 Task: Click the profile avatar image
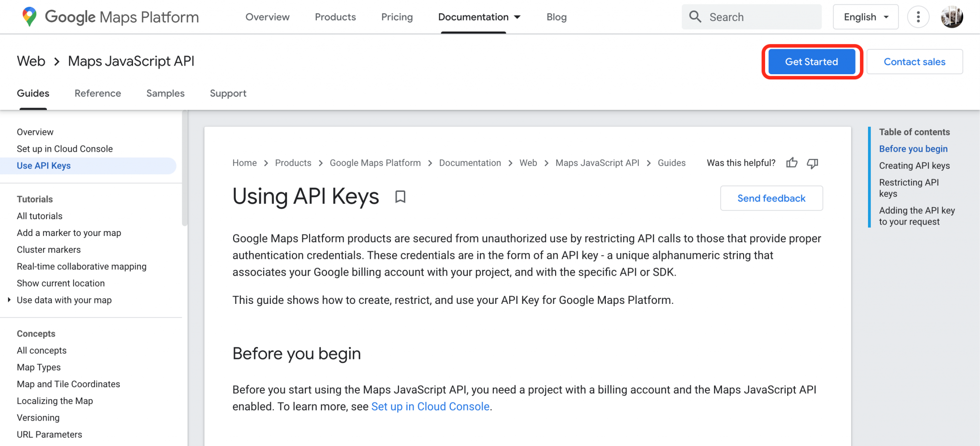point(952,17)
